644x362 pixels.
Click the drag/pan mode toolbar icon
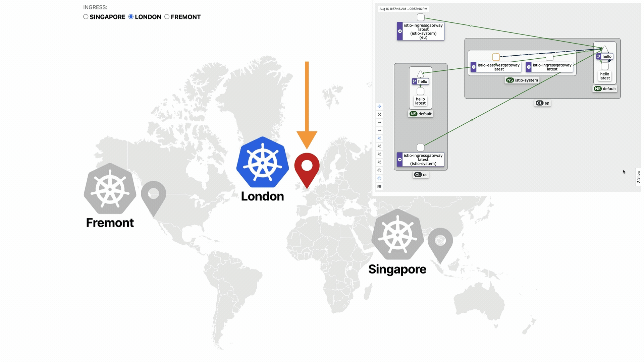pyautogui.click(x=379, y=106)
